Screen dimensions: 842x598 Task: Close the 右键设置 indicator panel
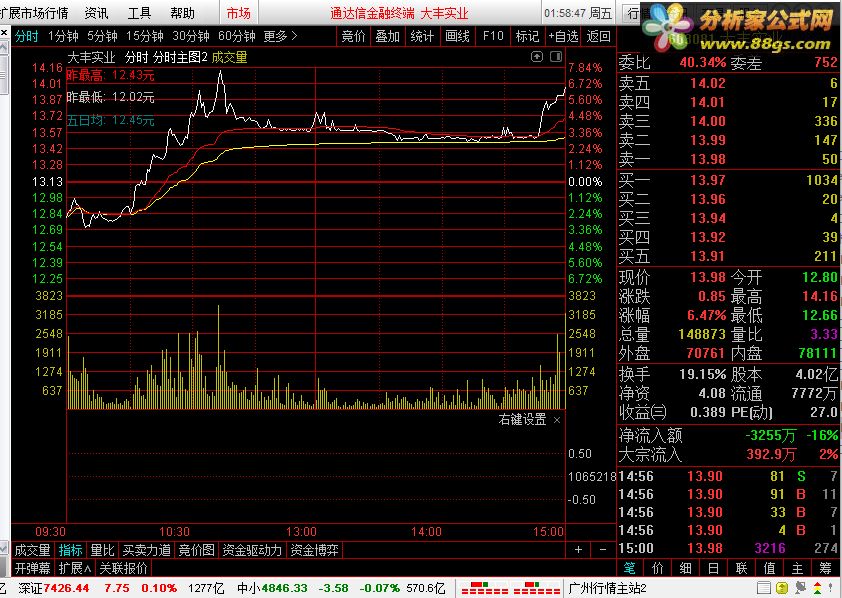(557, 420)
